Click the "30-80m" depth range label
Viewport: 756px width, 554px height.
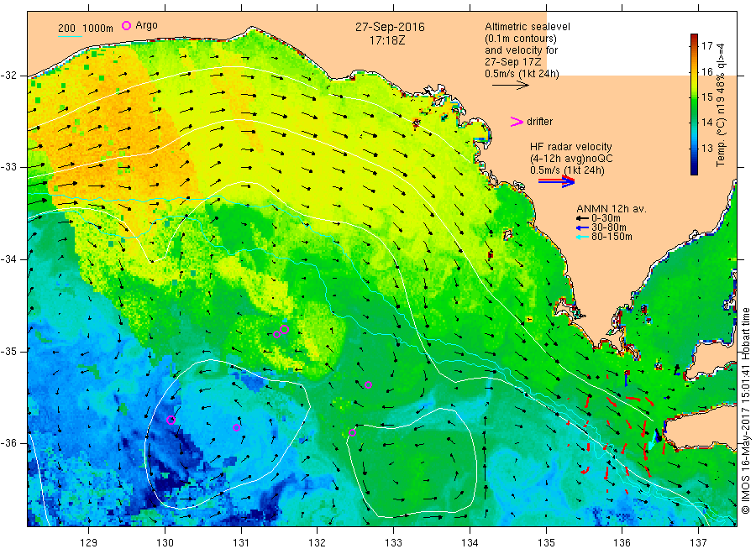609,227
